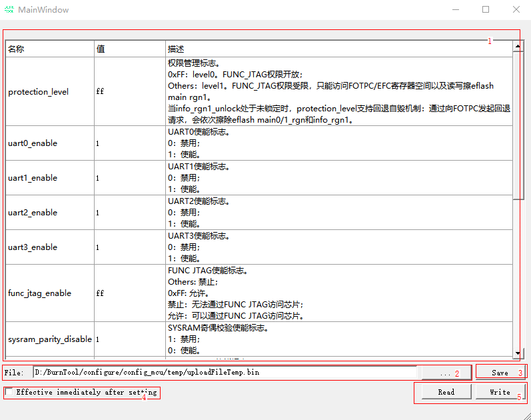Select the uart0_enable value cell

point(129,143)
